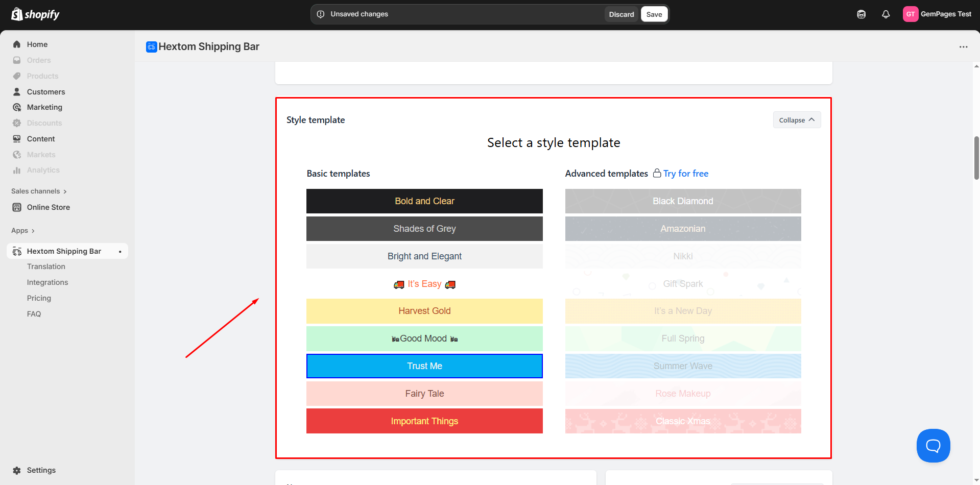
Task: Open the Settings gear icon
Action: coord(17,470)
